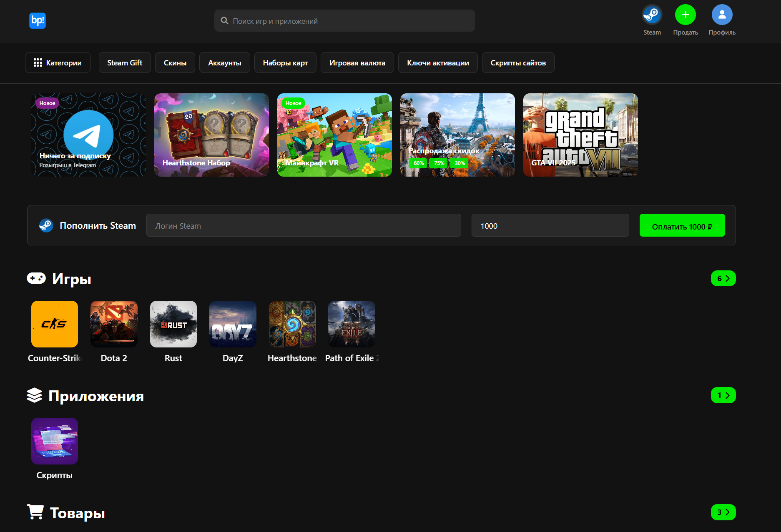Open the Скрипты application icon
Screen dimensions: 781x532
[x=55, y=441]
